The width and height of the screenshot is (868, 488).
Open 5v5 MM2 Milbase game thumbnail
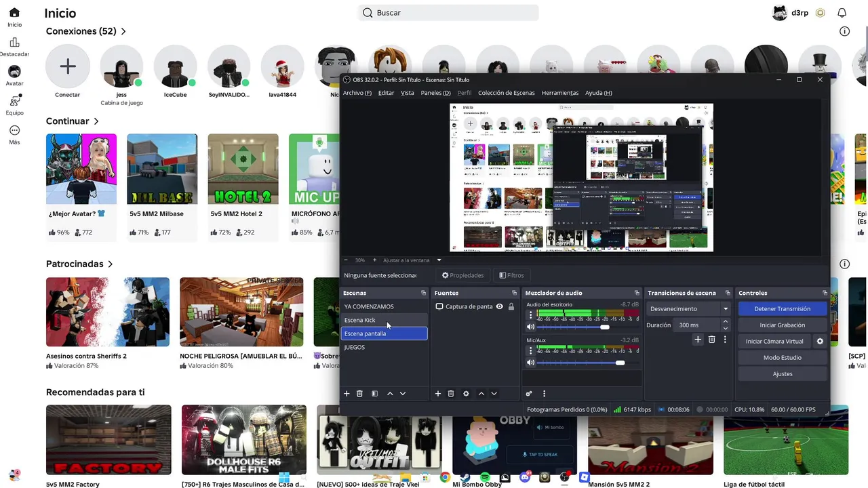point(162,169)
